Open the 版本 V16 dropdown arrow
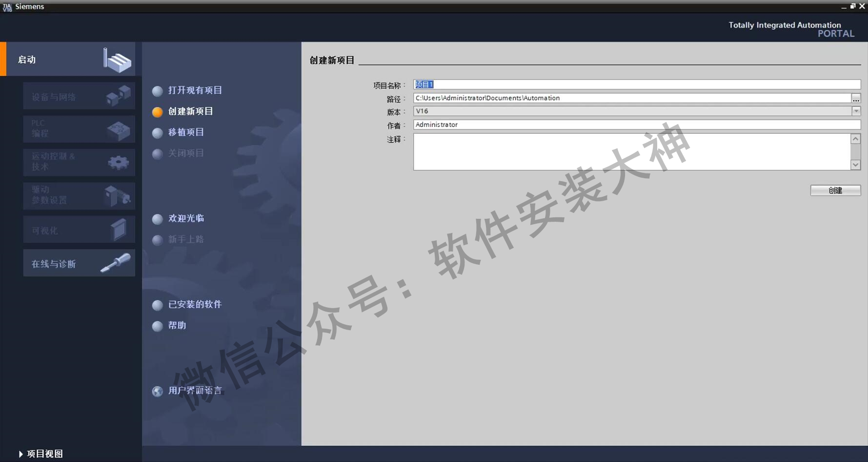 856,111
